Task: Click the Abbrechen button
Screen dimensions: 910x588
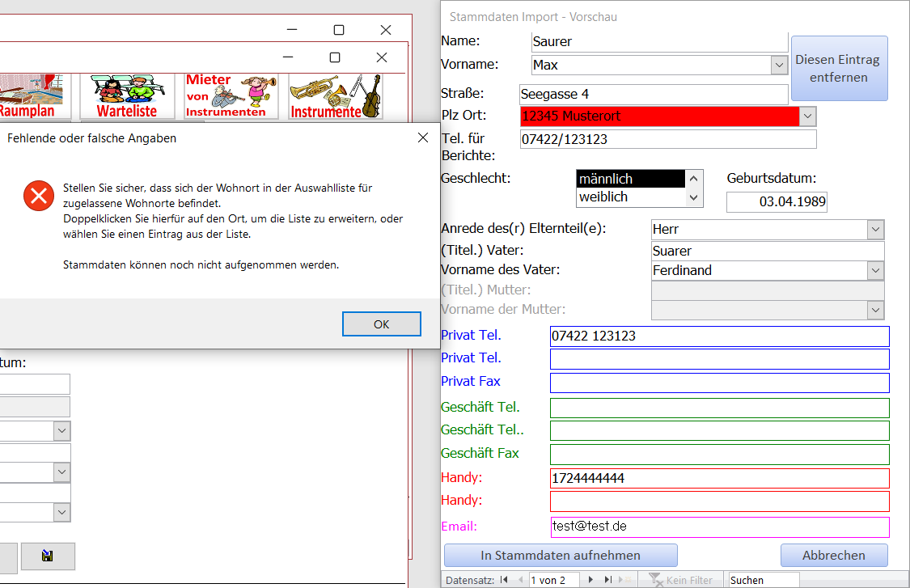Action: 833,556
